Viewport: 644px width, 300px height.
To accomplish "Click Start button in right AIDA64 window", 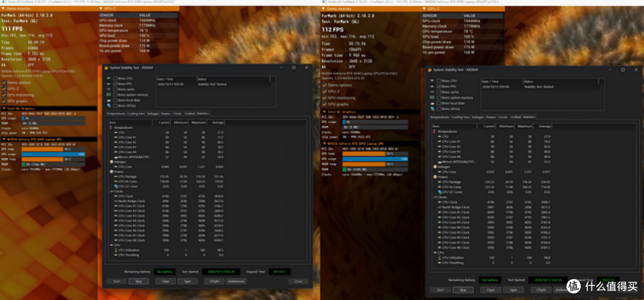I will tap(440, 290).
